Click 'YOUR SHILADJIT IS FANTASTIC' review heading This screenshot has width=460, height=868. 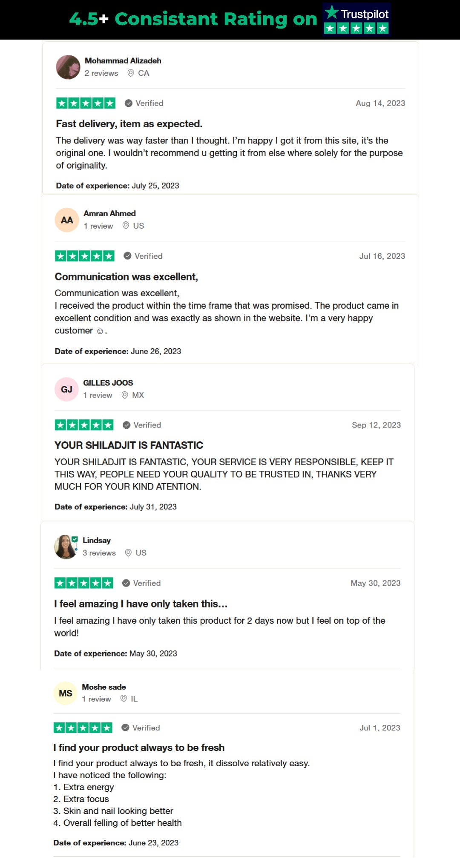129,445
